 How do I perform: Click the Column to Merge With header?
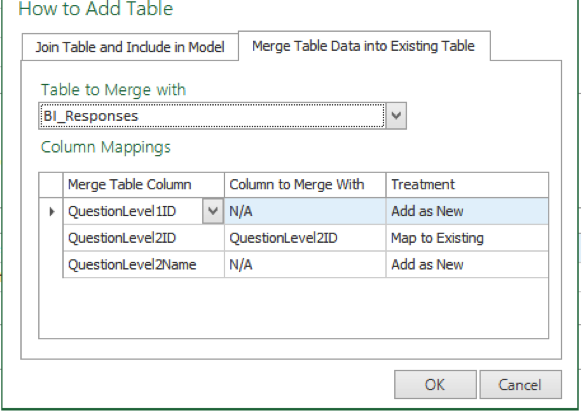(305, 184)
